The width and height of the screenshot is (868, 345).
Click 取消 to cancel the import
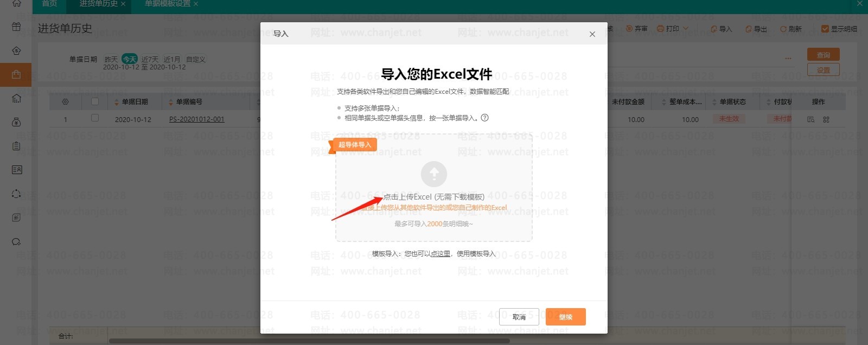[519, 317]
